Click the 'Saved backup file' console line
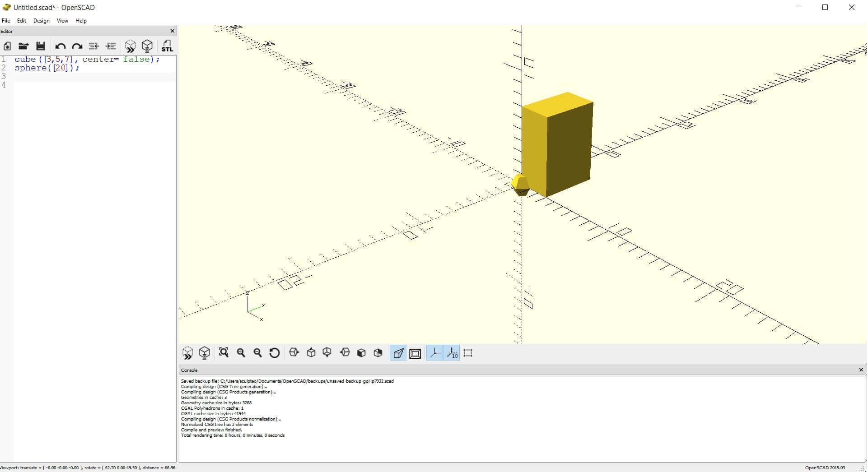 pos(287,381)
